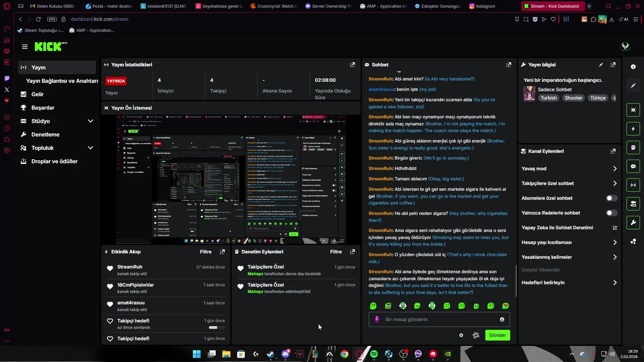Go to Gelir in the sidebar
Image resolution: width=644 pixels, height=362 pixels.
(37, 94)
